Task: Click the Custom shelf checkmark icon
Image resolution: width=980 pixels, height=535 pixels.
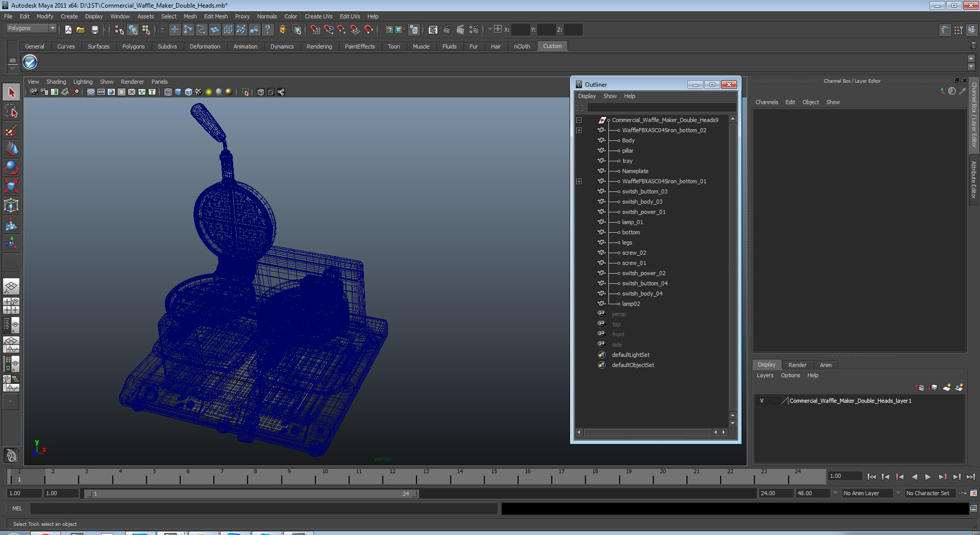Action: 30,62
